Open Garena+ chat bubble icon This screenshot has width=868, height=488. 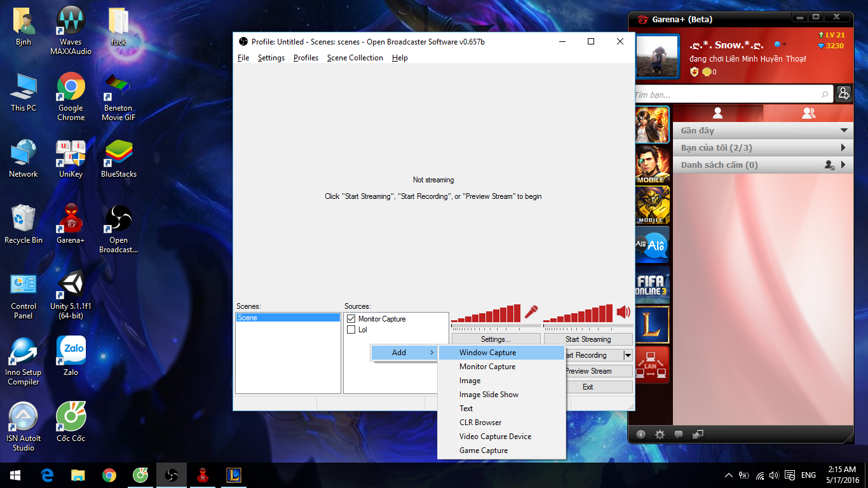tap(679, 435)
